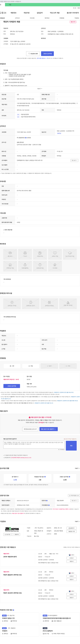
Task: Click 요약보기 for 특장차 생산관리 경력직원 모집
Action: click(71, 594)
